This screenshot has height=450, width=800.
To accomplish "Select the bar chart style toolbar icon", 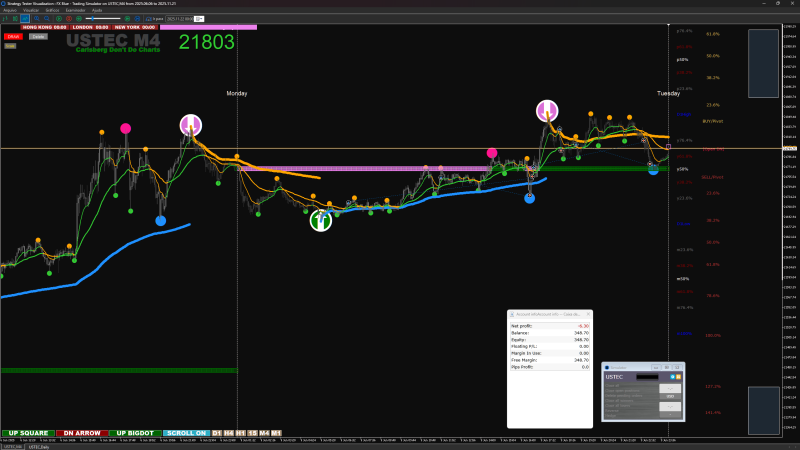I will (5, 19).
